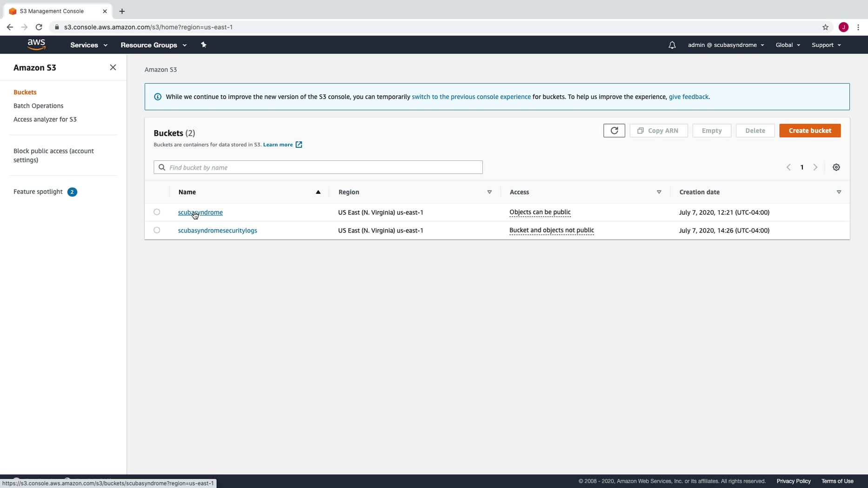Screen dimensions: 868x488
Task: Click the Objects can be public access label
Action: click(540, 212)
